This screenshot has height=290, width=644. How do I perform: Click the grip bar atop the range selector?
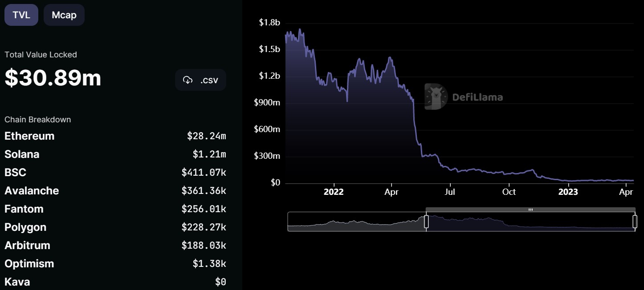pos(530,209)
